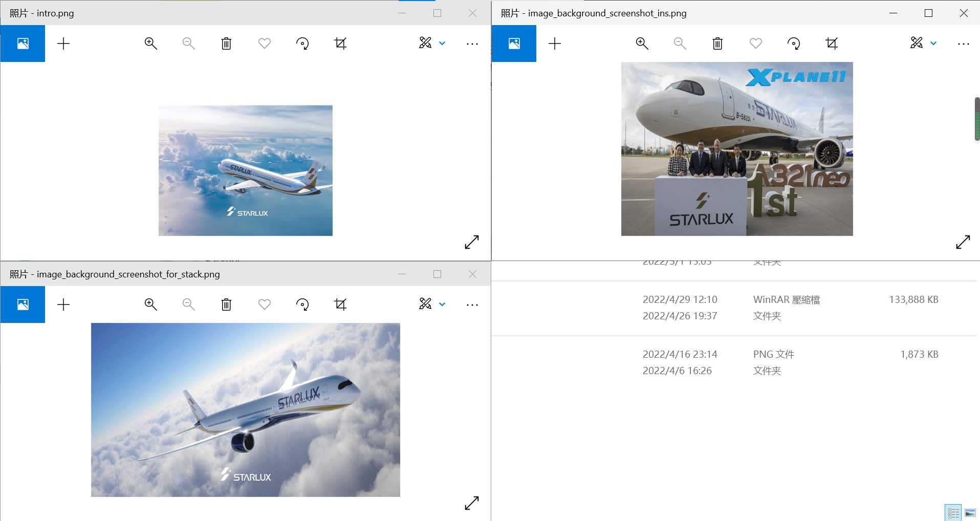Open edit tools in for_stack.png window
This screenshot has width=980, height=521.
coord(425,304)
